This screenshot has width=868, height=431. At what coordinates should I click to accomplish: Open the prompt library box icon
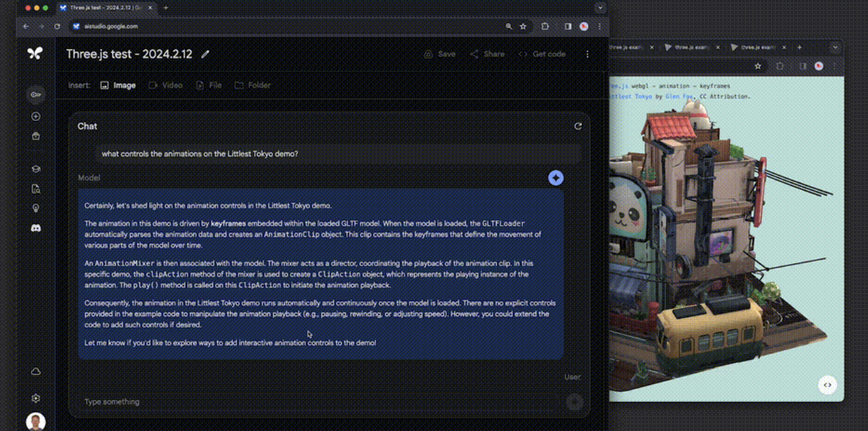pyautogui.click(x=36, y=136)
